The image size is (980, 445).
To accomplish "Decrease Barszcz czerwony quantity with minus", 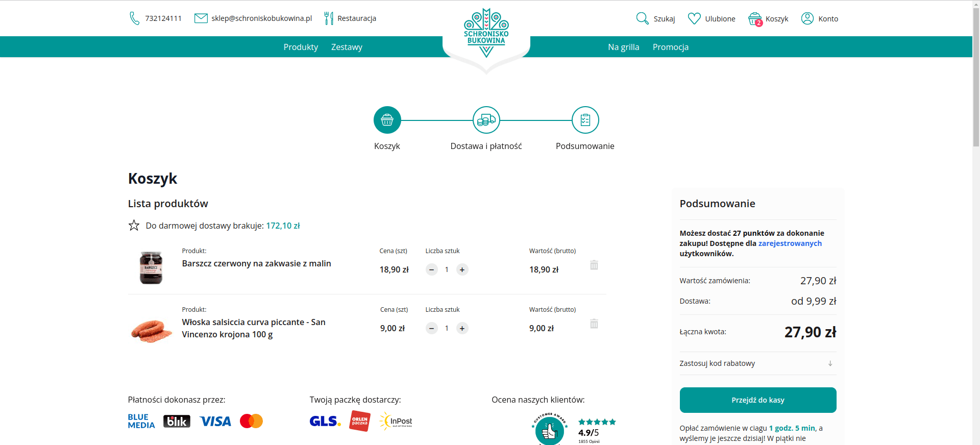I will click(431, 269).
